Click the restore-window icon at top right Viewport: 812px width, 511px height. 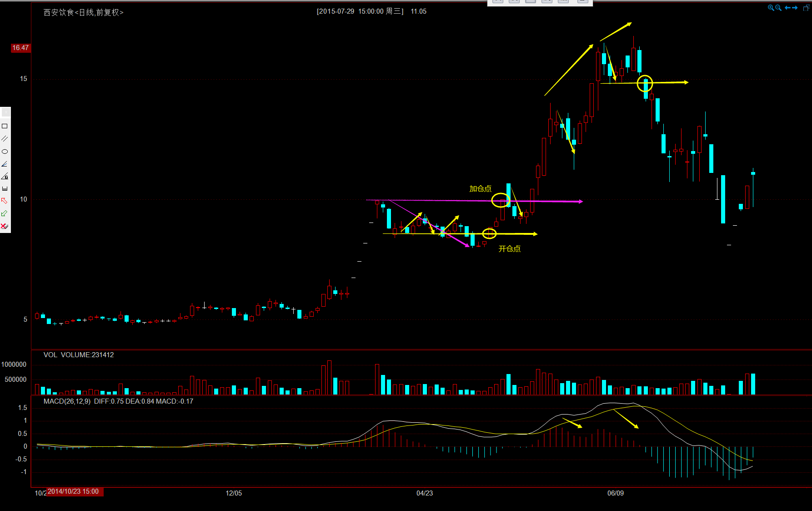tap(806, 8)
